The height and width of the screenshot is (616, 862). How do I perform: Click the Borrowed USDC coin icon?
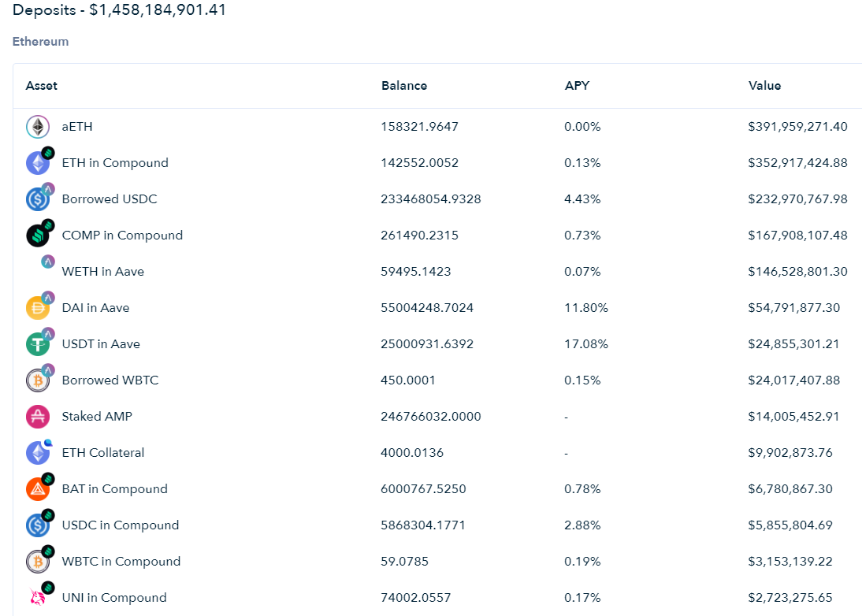coord(38,199)
